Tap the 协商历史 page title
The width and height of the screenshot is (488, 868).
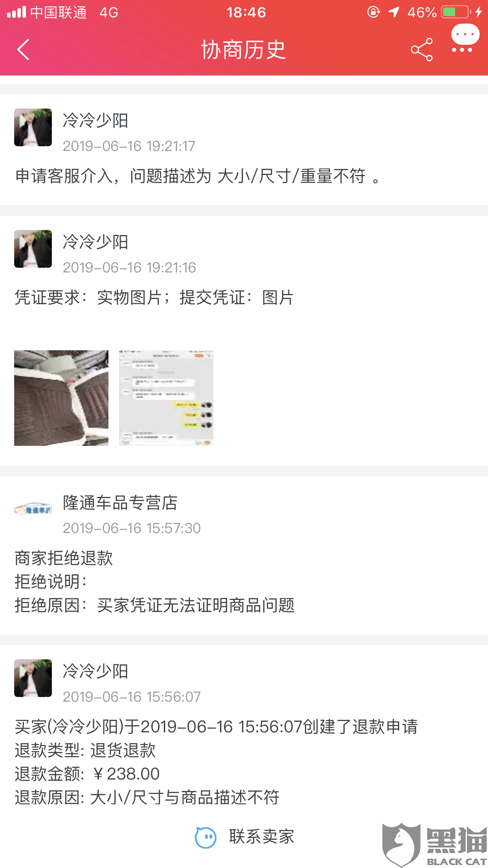244,50
